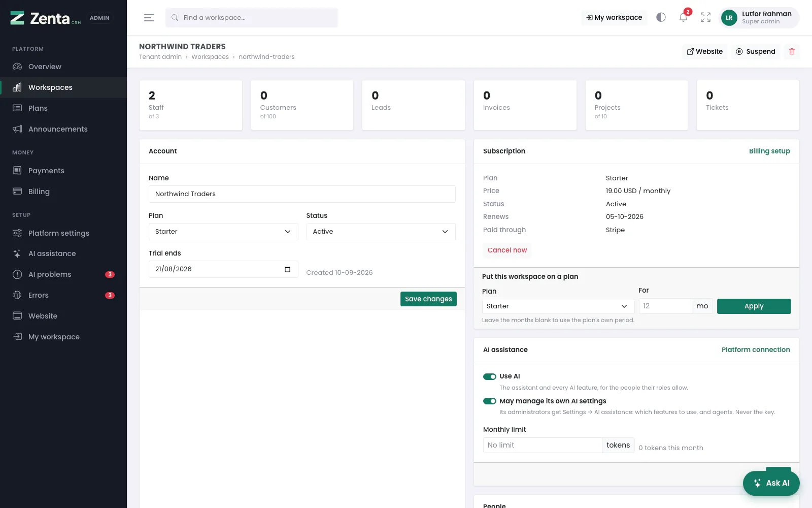Click the Overview gauge icon in sidebar
Screen dimensions: 812x508
[x=17, y=67]
